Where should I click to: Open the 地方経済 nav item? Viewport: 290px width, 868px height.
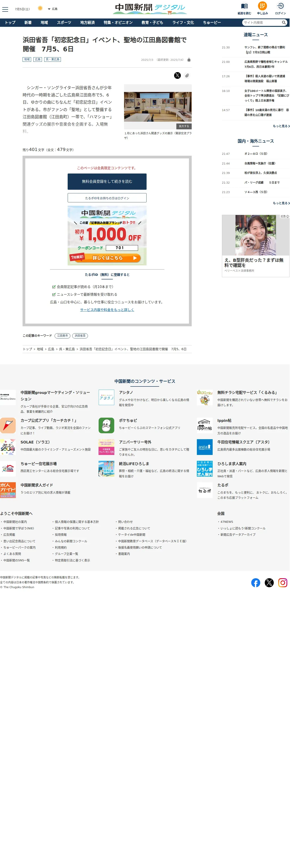point(87,23)
